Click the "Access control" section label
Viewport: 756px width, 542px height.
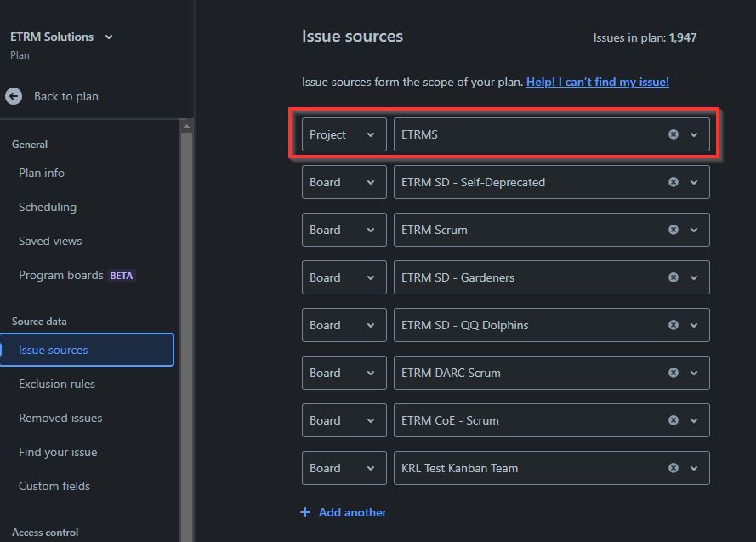pyautogui.click(x=45, y=533)
